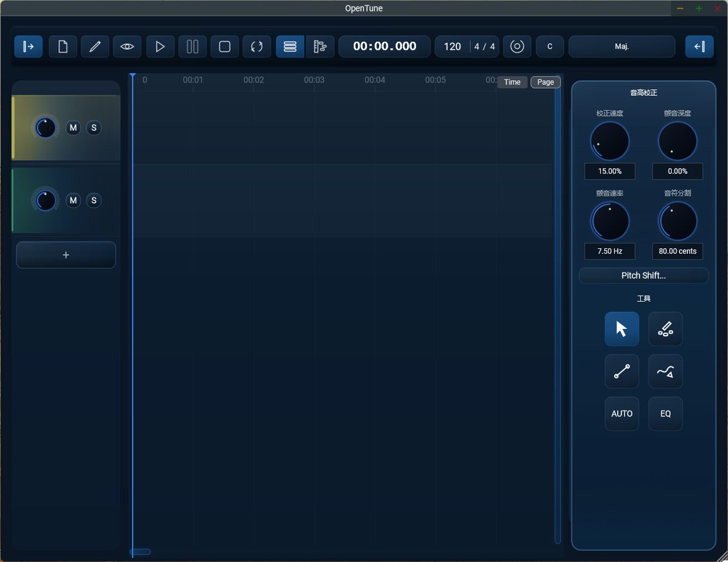Image resolution: width=728 pixels, height=562 pixels.
Task: Mute the yellow first track
Action: [x=73, y=127]
